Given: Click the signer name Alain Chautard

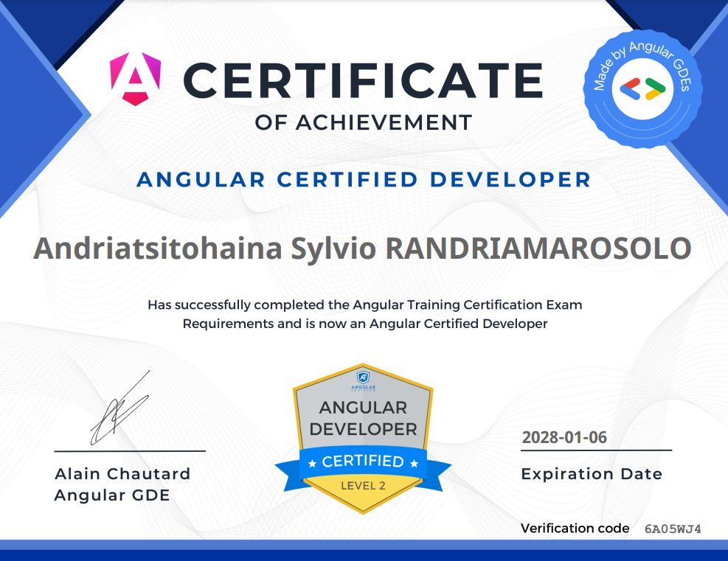Looking at the screenshot, I should click(122, 474).
